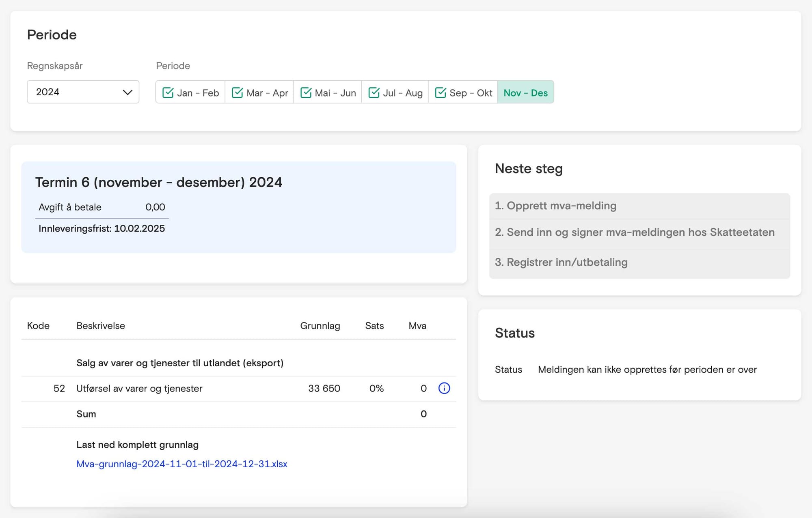
Task: Click the Innleveringsfrist: 10.02.2025 text
Action: (101, 228)
